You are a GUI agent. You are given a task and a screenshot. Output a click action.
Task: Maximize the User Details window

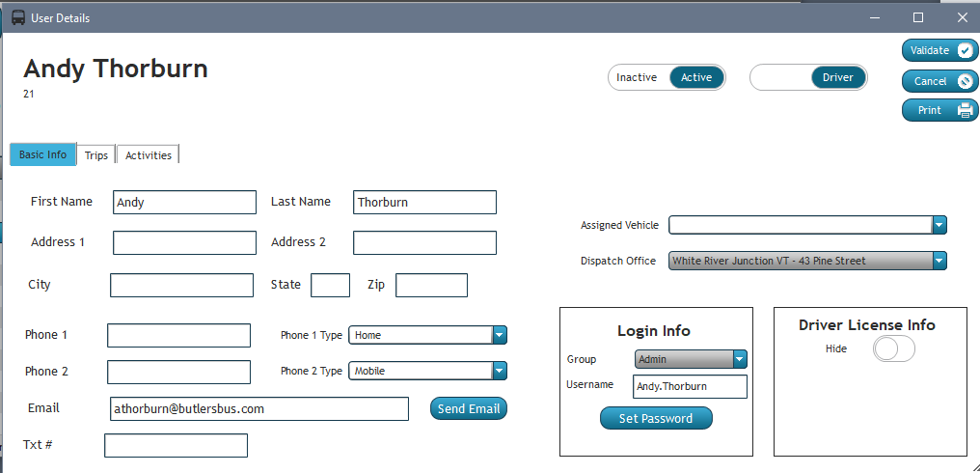[918, 17]
